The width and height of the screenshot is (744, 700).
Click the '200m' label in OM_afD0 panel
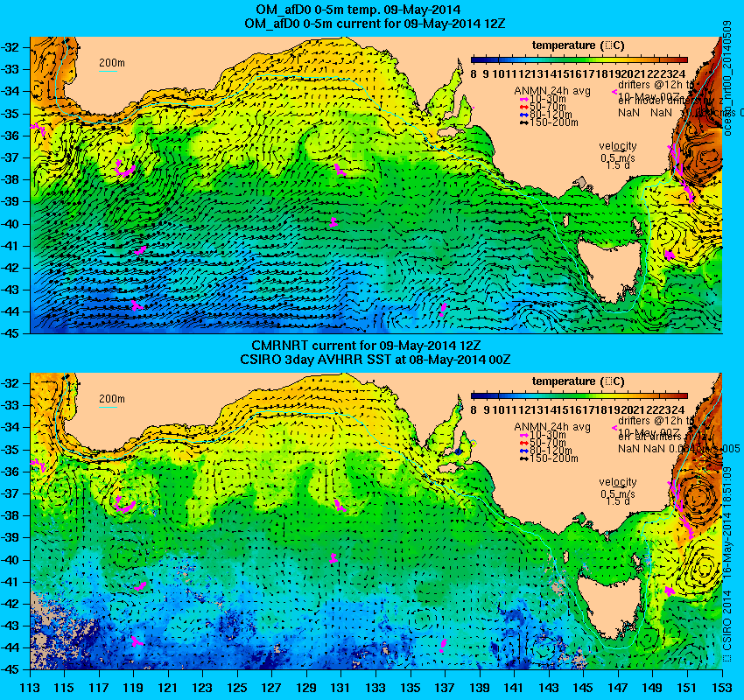(112, 63)
